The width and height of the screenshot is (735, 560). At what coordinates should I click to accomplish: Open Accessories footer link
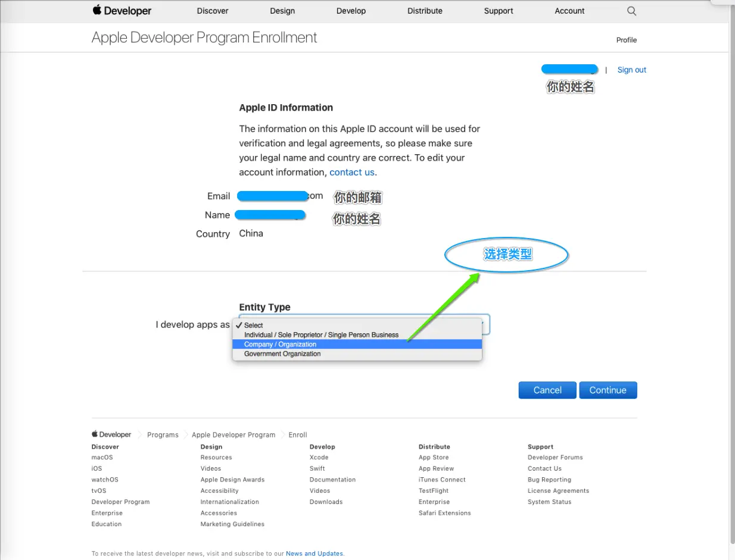219,513
